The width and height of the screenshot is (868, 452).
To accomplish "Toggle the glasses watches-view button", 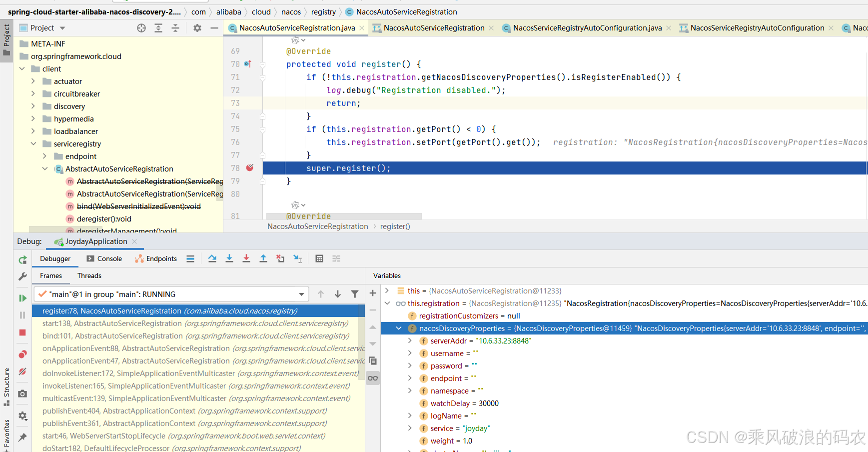I will (x=373, y=378).
